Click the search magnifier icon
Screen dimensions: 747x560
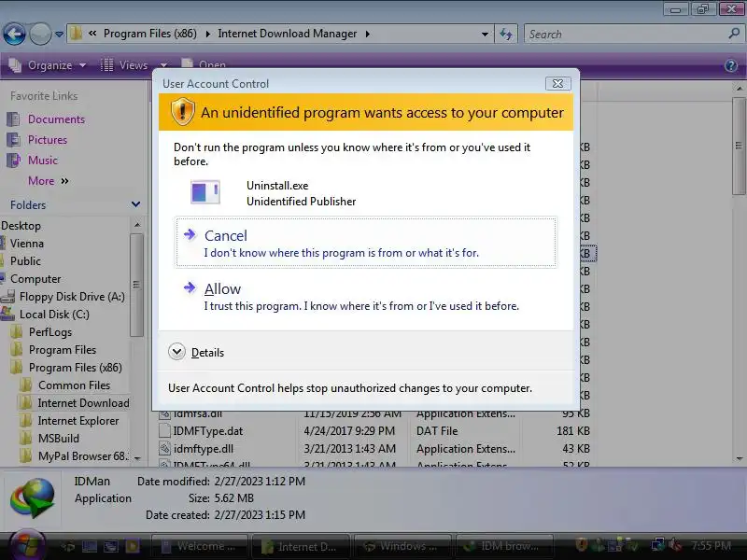(734, 34)
